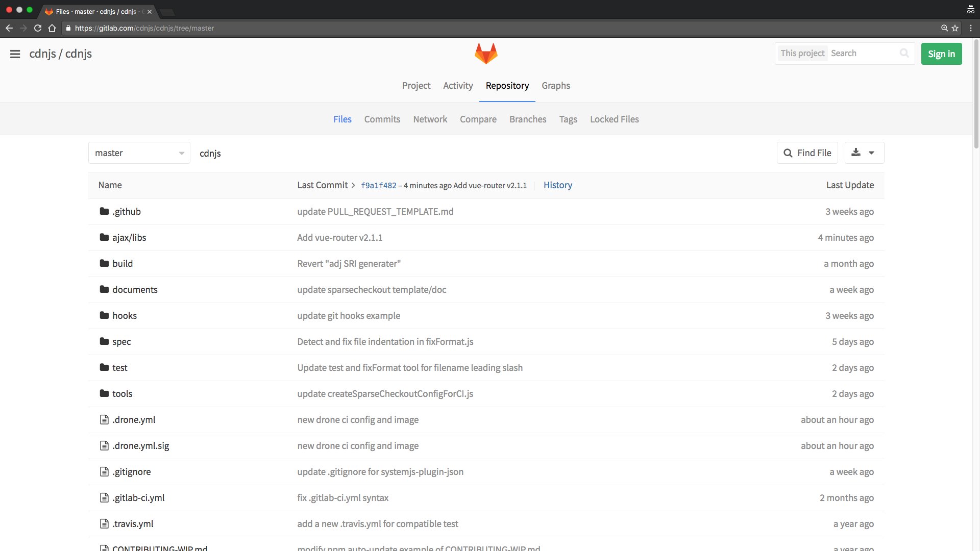The image size is (980, 551).
Task: Click the .github folder icon
Action: coord(104,211)
